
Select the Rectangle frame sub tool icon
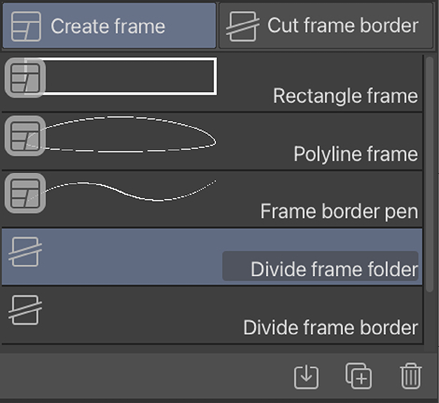point(25,78)
